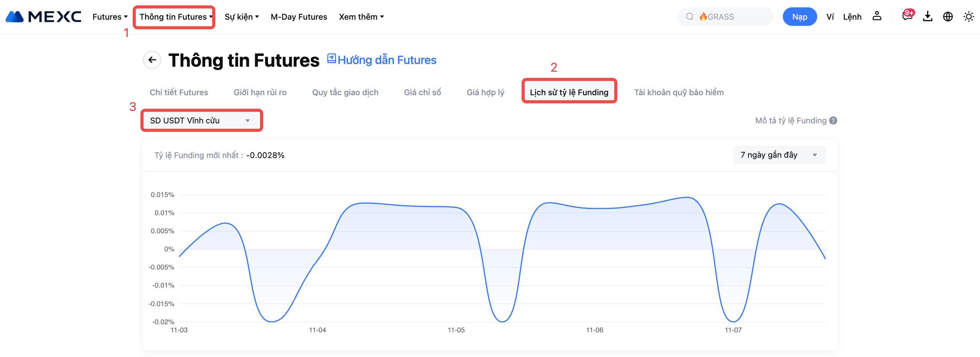Click the back arrow button

click(x=152, y=60)
